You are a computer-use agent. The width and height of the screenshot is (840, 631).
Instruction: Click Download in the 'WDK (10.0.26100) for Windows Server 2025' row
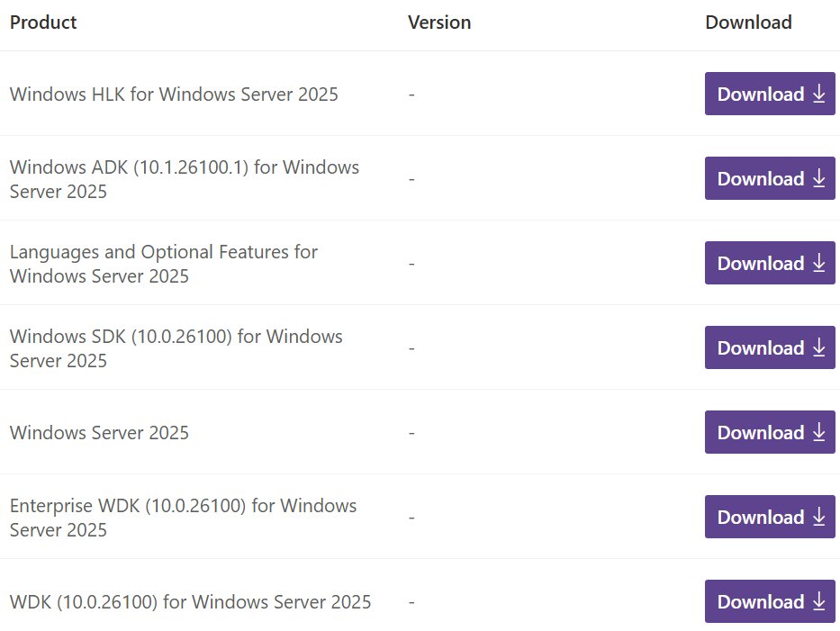pos(770,601)
